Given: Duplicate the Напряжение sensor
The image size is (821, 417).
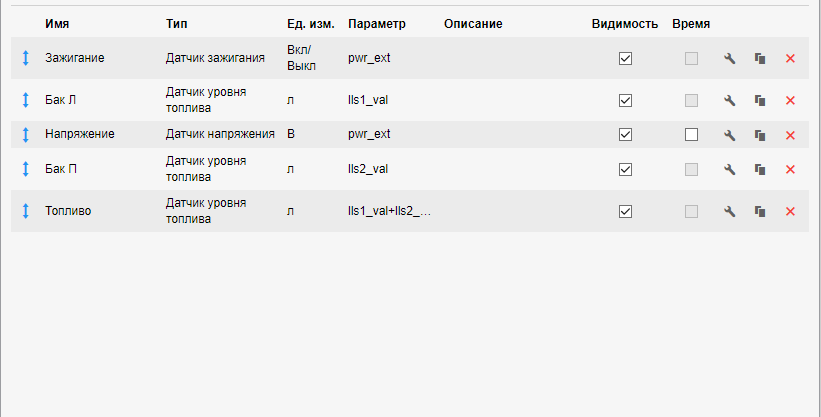Looking at the screenshot, I should 760,135.
